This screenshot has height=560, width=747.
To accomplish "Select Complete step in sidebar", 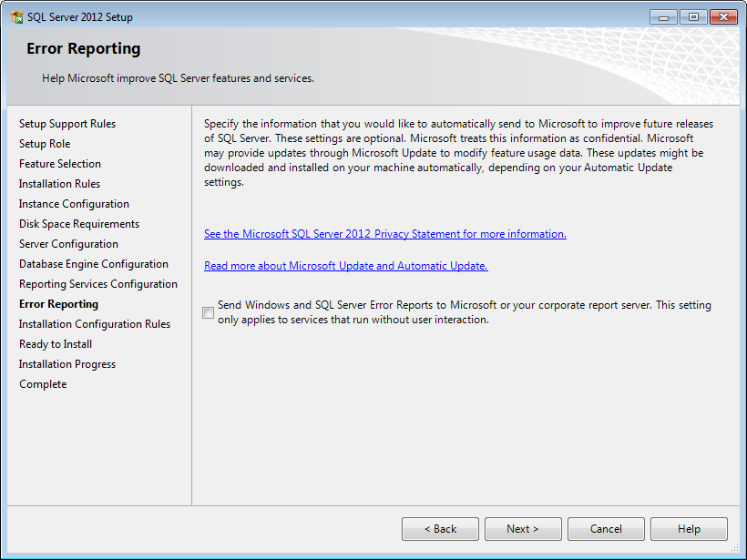I will [43, 384].
